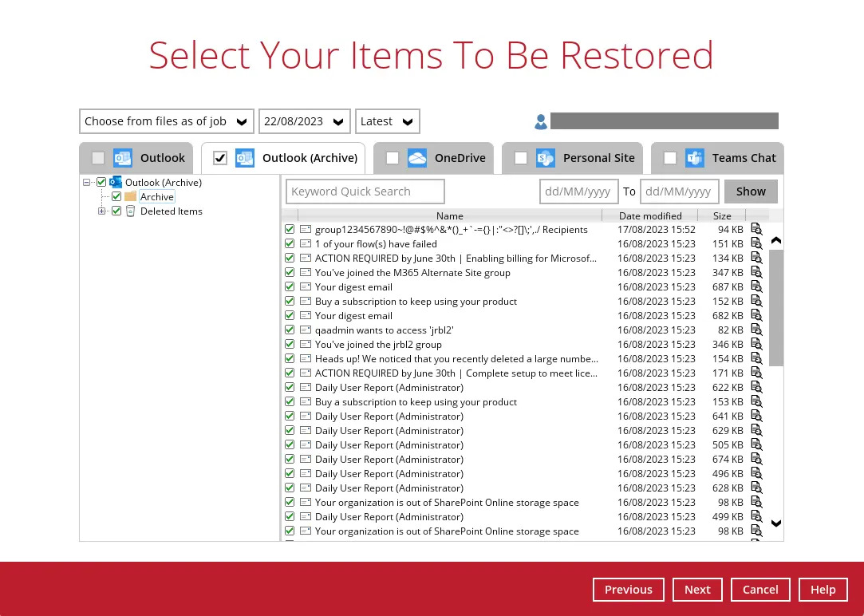864x616 pixels.
Task: Switch to the Teams Chat tab
Action: 744,157
